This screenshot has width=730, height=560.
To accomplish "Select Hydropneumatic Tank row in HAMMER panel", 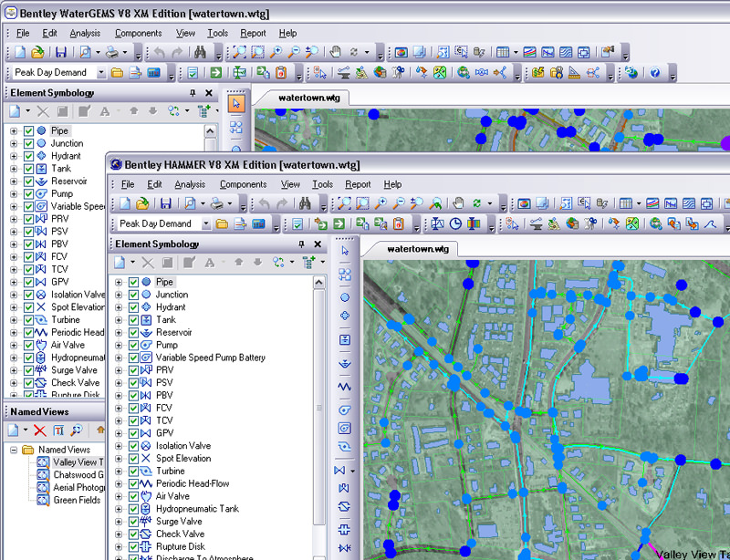I will click(197, 509).
